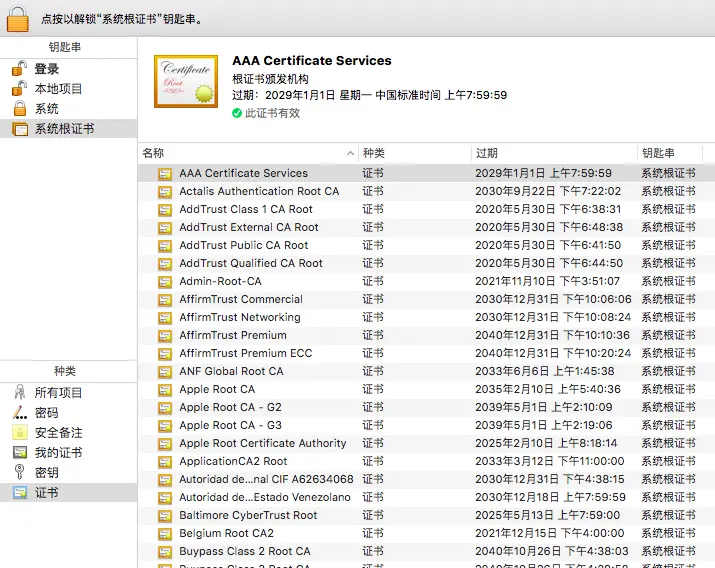Click the 我的证书 category icon

[20, 453]
